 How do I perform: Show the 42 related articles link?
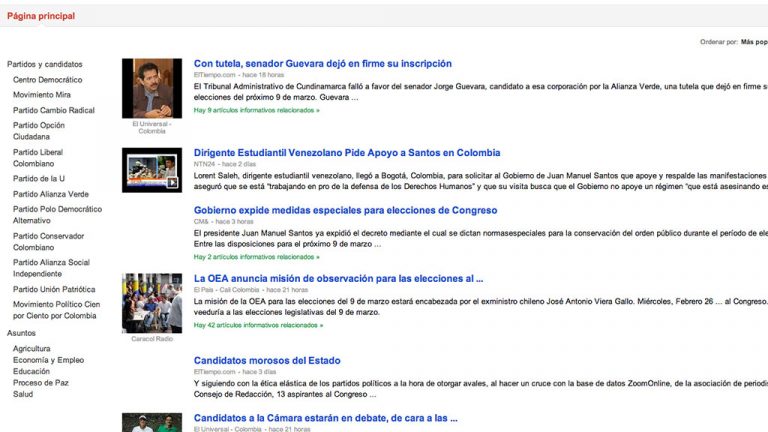click(258, 325)
